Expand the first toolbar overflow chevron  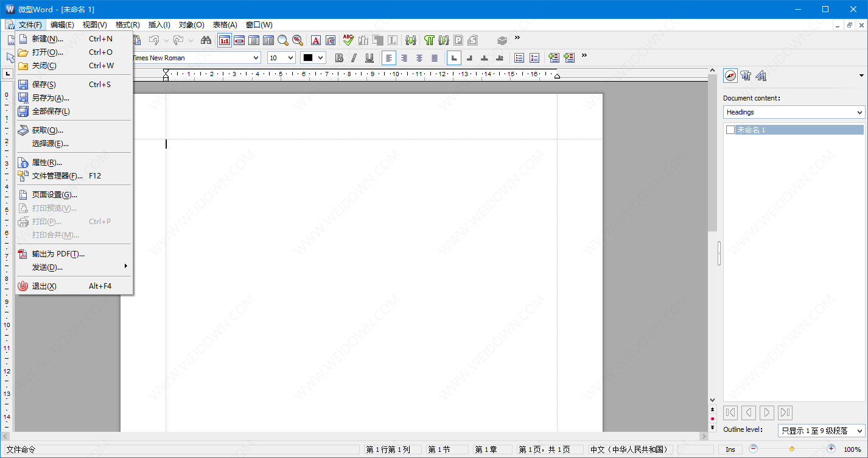point(517,38)
